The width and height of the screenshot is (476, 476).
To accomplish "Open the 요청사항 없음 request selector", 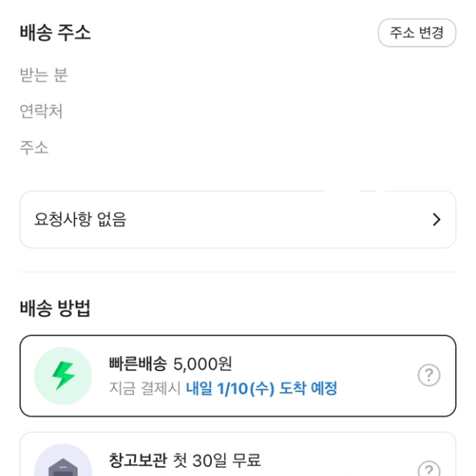I will pos(238,219).
